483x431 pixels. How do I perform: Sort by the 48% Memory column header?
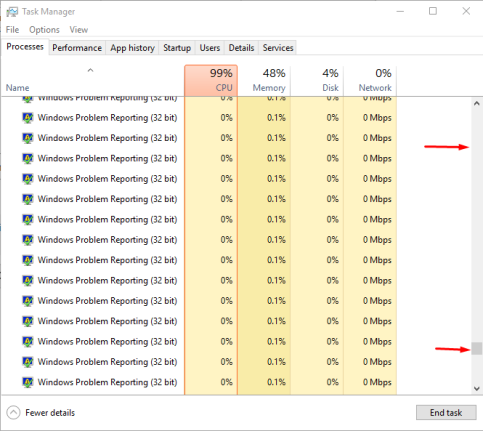click(x=264, y=80)
